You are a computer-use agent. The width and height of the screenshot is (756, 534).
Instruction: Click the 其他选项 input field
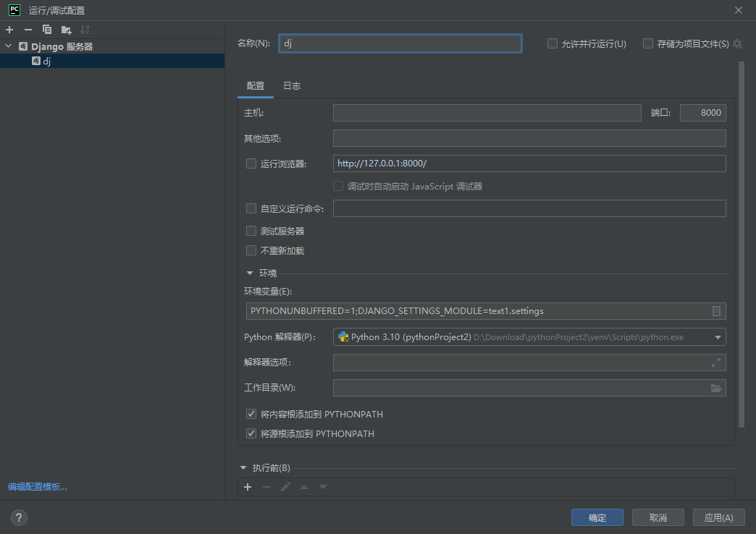point(529,138)
